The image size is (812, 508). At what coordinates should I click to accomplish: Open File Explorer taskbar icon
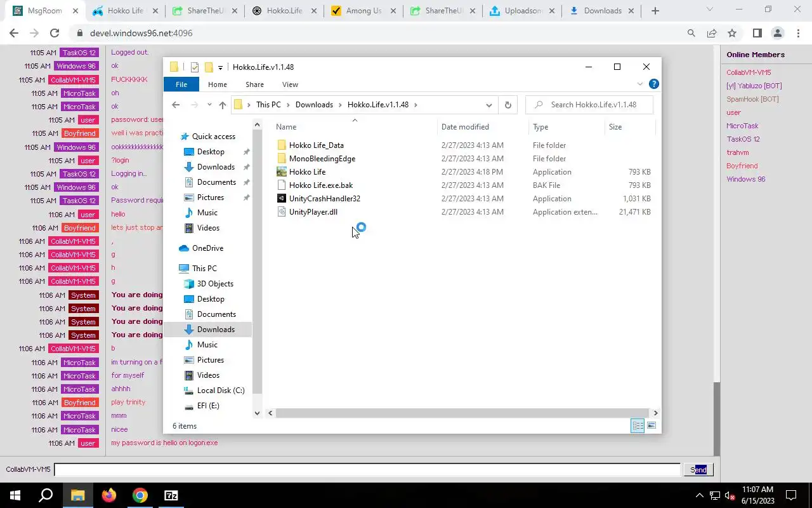point(77,495)
